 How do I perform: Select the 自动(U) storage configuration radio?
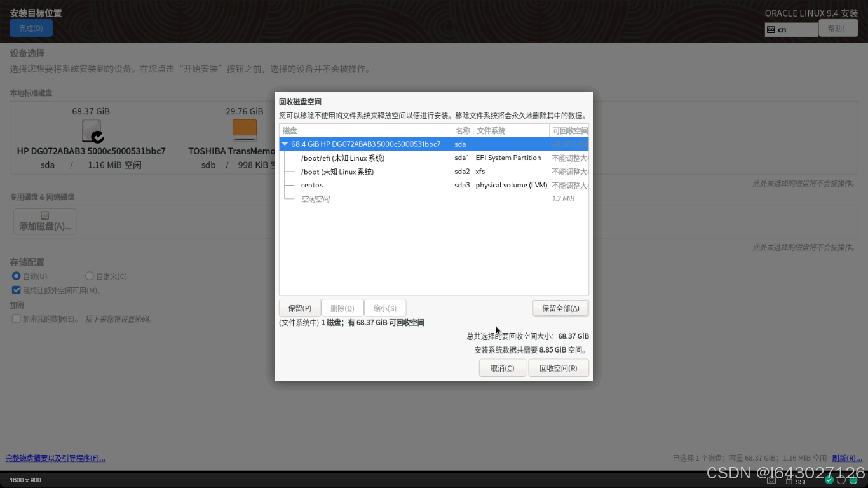tap(17, 276)
